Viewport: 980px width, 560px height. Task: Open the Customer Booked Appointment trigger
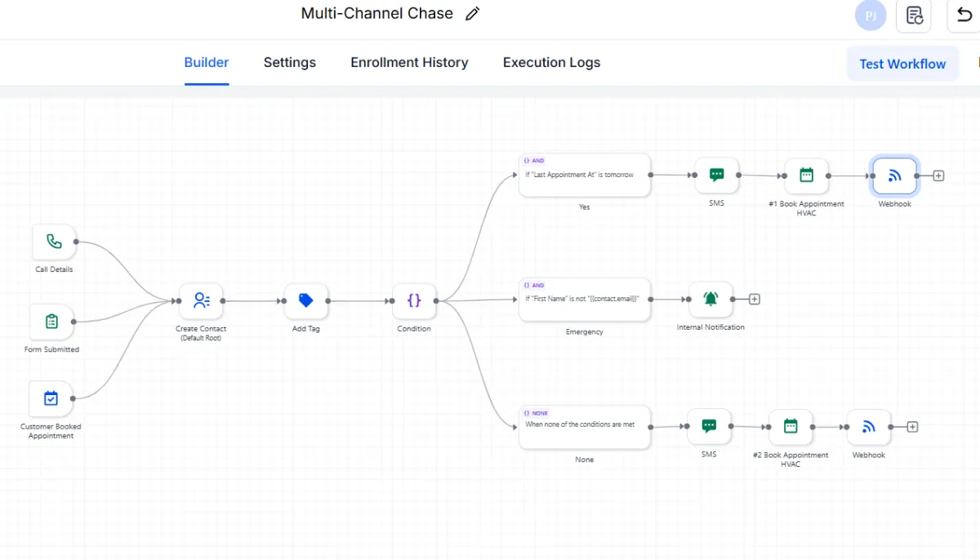(x=51, y=398)
